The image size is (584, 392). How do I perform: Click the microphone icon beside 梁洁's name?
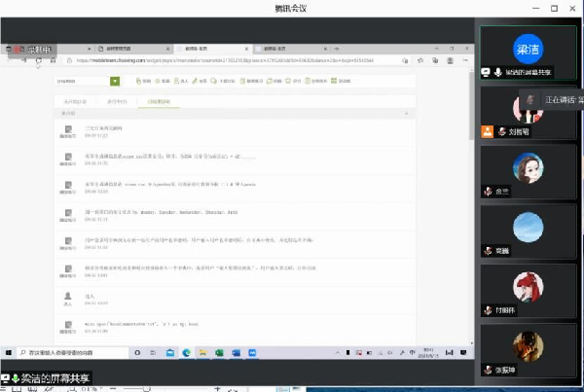(498, 72)
